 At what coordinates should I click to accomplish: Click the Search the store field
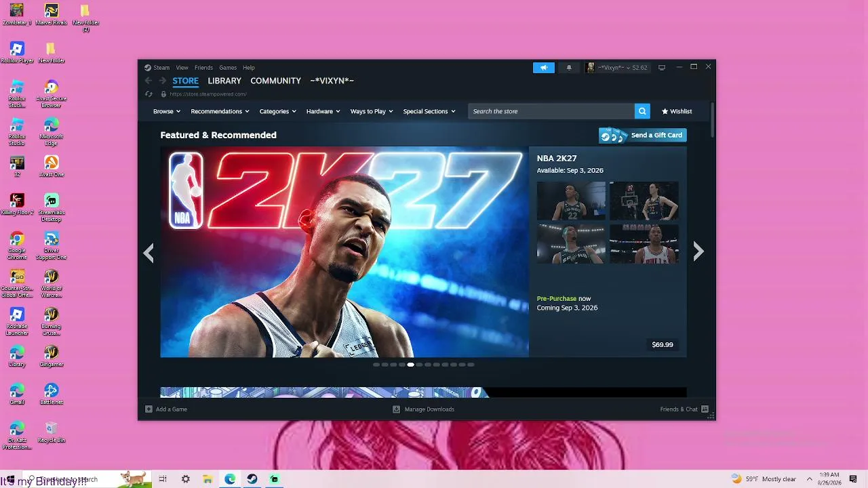(x=551, y=111)
